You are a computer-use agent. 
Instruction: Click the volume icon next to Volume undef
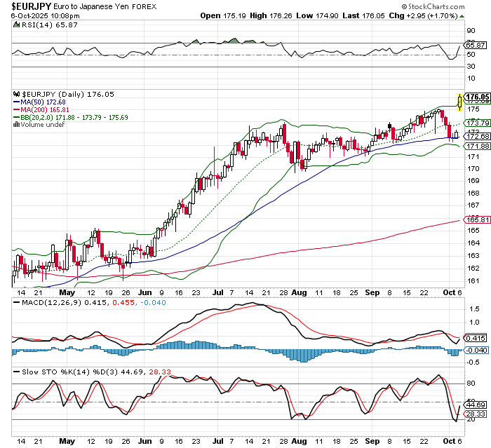pyautogui.click(x=17, y=125)
